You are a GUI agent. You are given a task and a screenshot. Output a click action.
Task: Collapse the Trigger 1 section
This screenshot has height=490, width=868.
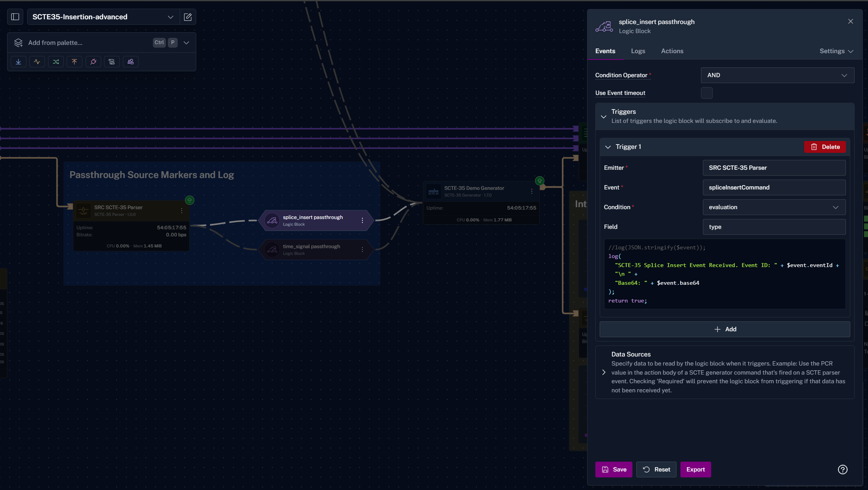coord(608,147)
